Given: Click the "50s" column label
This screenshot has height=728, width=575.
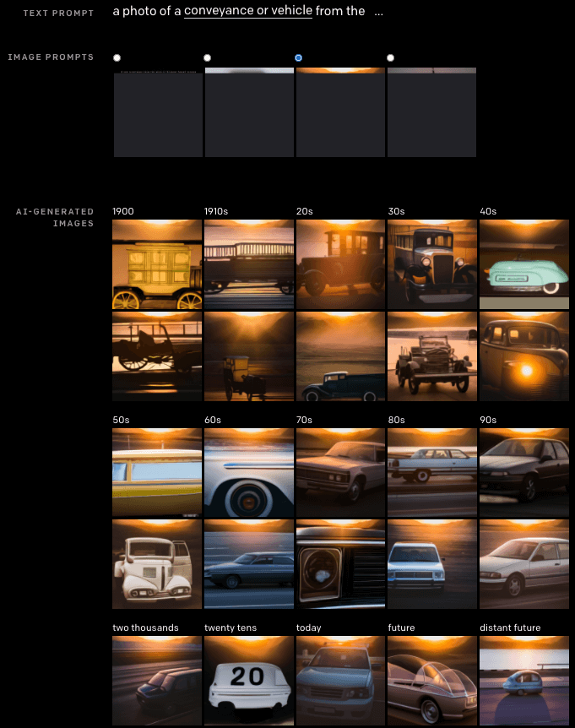Looking at the screenshot, I should coord(121,420).
